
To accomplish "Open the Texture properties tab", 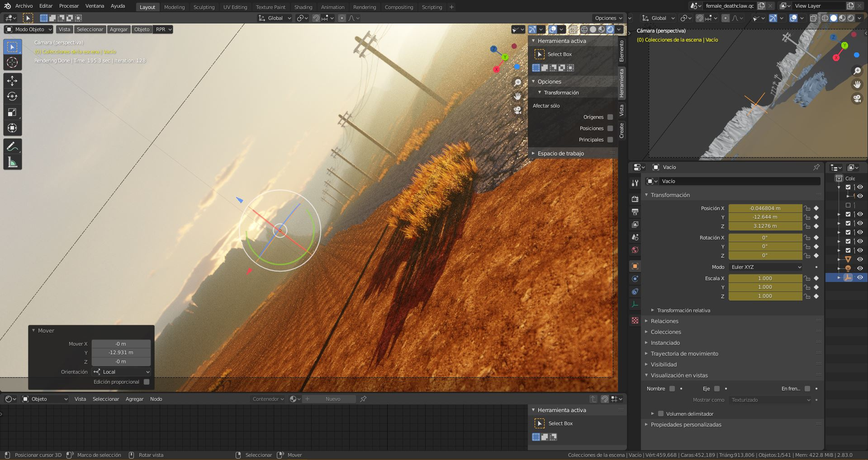I will tap(635, 320).
